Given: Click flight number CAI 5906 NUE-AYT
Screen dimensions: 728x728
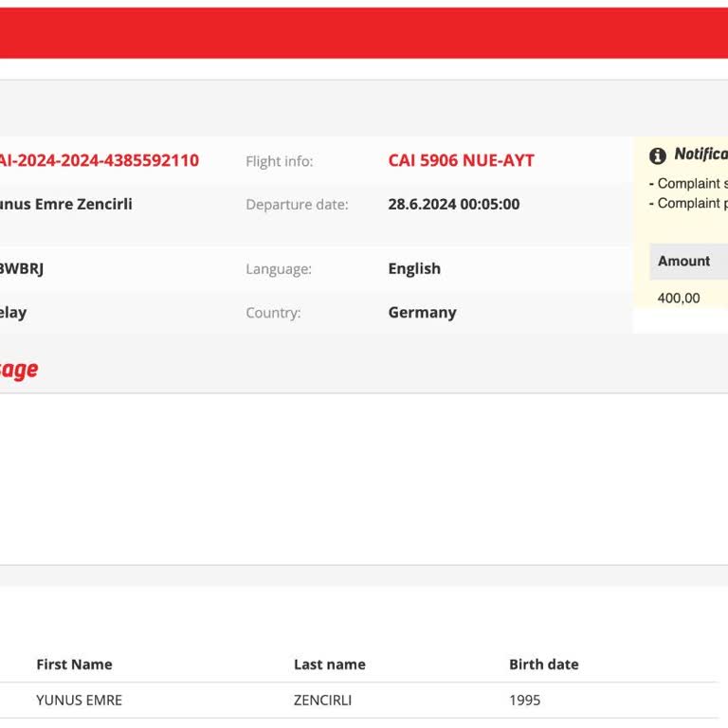Looking at the screenshot, I should coord(461,160).
